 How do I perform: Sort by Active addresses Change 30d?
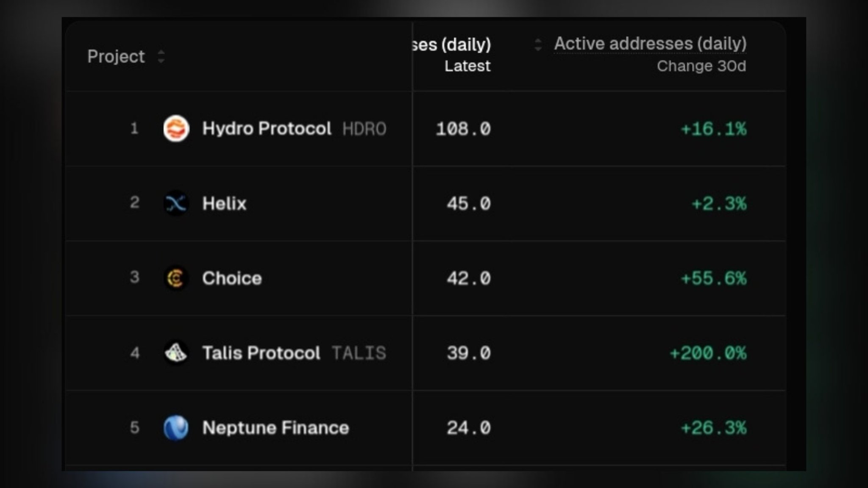click(x=538, y=44)
